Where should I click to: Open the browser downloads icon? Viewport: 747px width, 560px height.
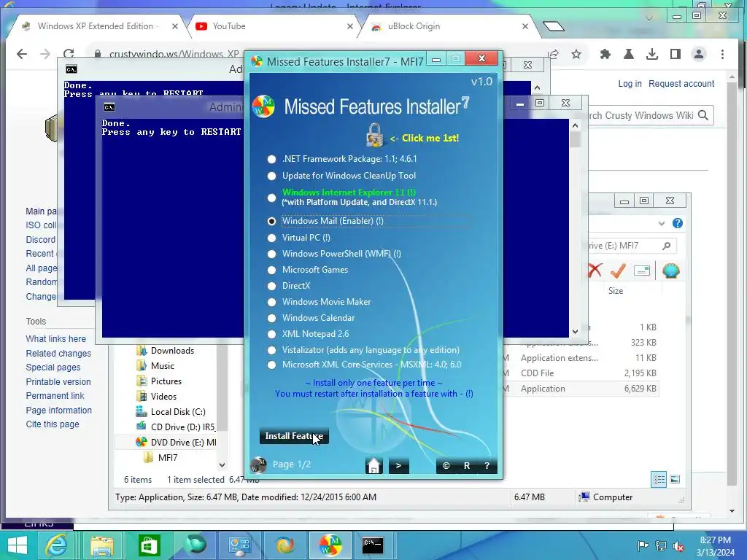pos(651,54)
